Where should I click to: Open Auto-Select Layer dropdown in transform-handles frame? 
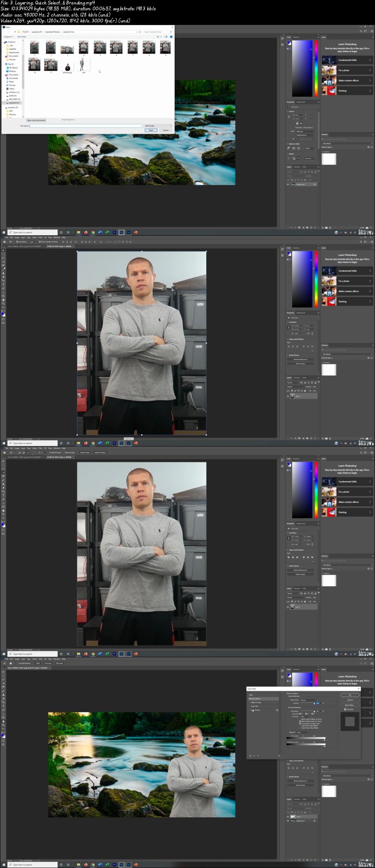[33, 242]
